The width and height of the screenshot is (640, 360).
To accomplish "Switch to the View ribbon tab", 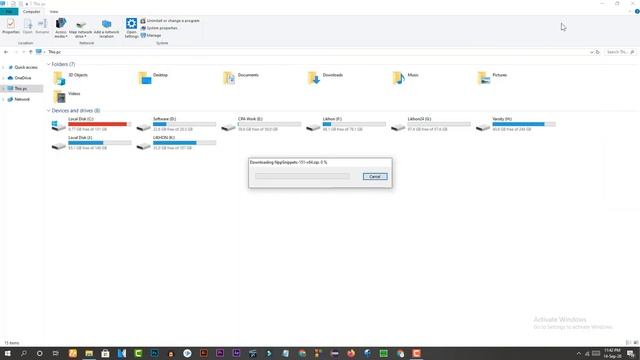I will pyautogui.click(x=54, y=11).
